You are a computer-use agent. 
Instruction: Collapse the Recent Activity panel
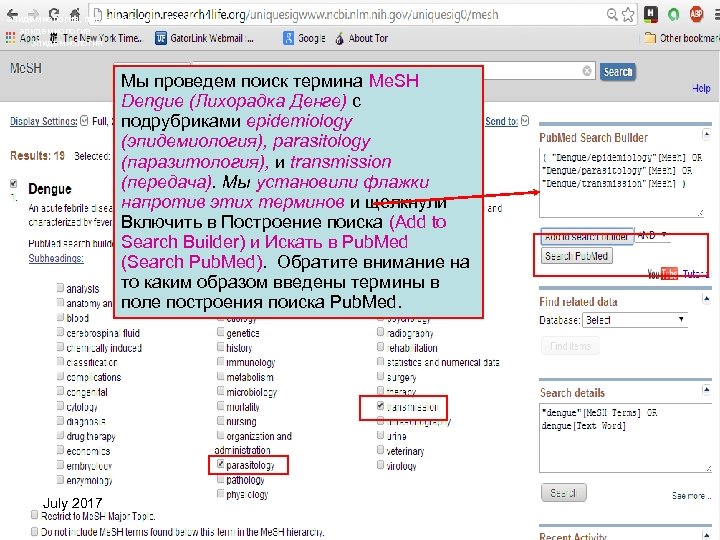pyautogui.click(x=706, y=534)
